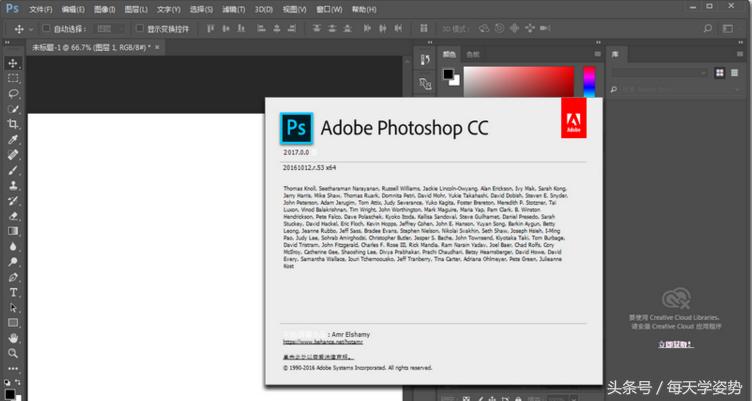Viewport: 752px width, 401px height.
Task: Select the Path Selection tool
Action: 13,307
